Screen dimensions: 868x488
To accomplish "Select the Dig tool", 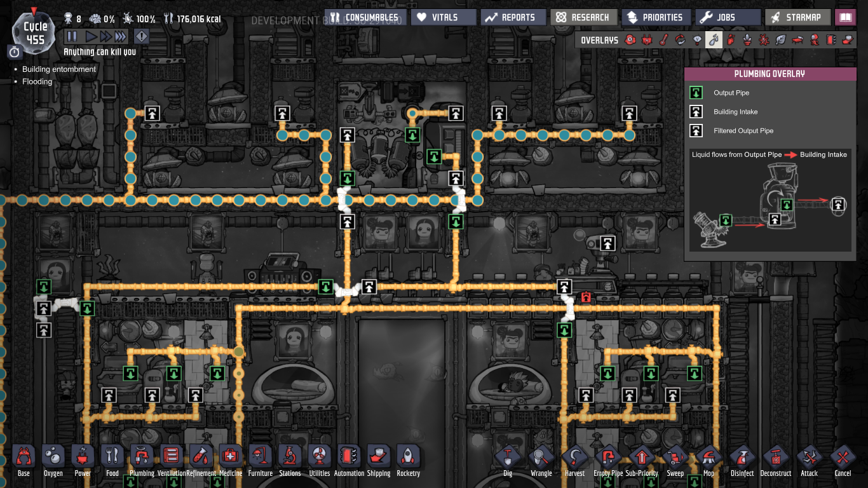I will click(x=508, y=460).
